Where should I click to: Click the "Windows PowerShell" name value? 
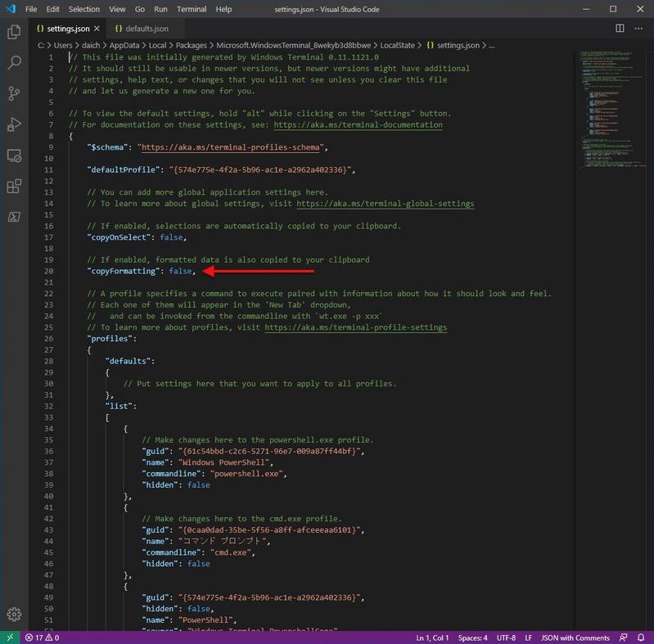coord(223,462)
